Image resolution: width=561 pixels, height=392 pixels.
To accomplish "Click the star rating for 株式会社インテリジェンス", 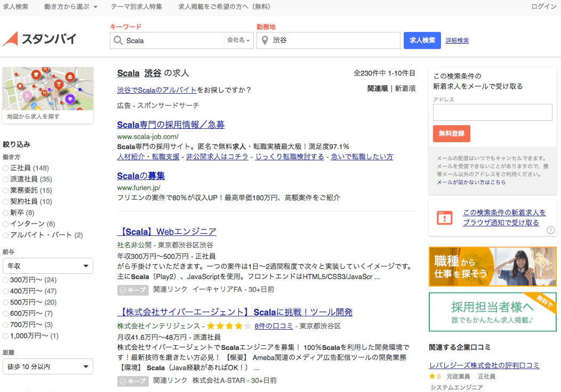I will (229, 326).
